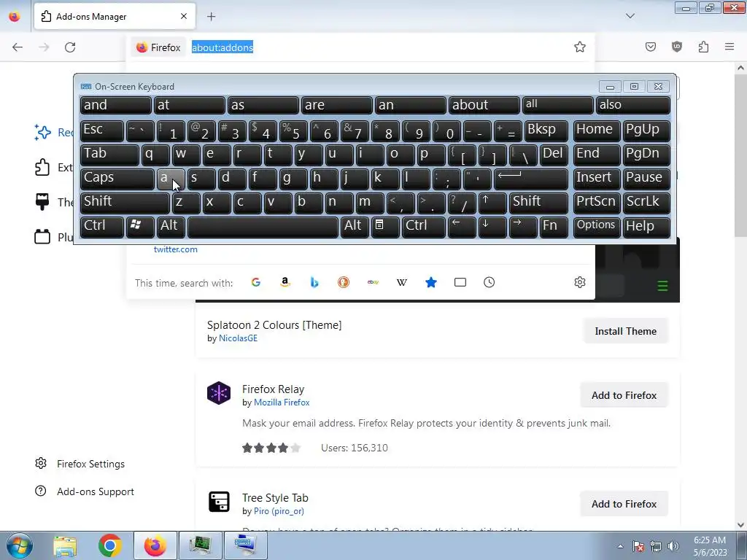Bookmark this page with the star icon
747x560 pixels.
pos(580,47)
